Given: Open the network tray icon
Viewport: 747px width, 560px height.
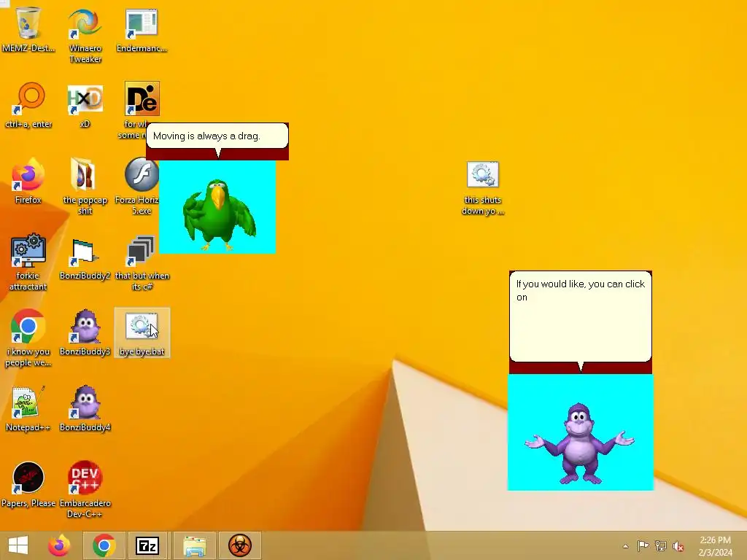Looking at the screenshot, I should [x=661, y=546].
